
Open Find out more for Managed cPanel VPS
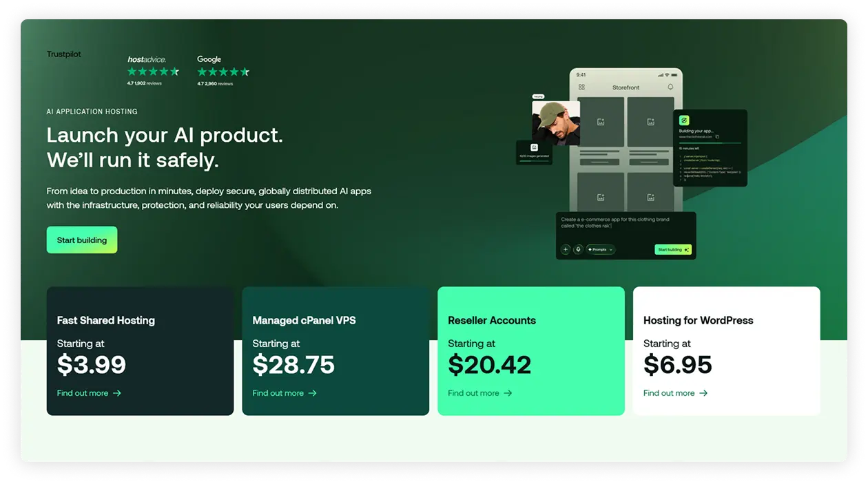(x=278, y=393)
